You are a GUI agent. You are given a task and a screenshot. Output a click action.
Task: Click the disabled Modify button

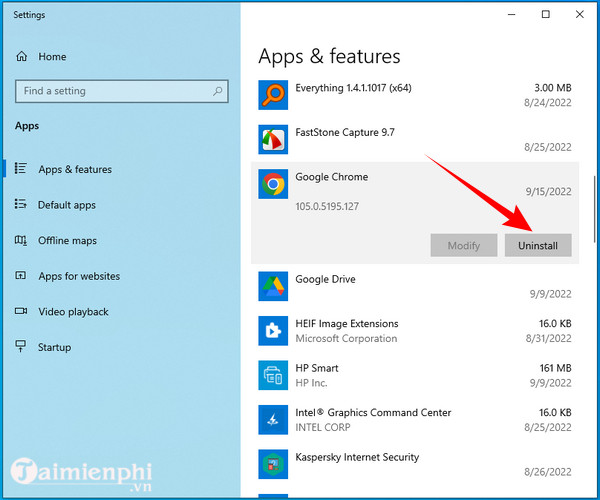coord(464,246)
